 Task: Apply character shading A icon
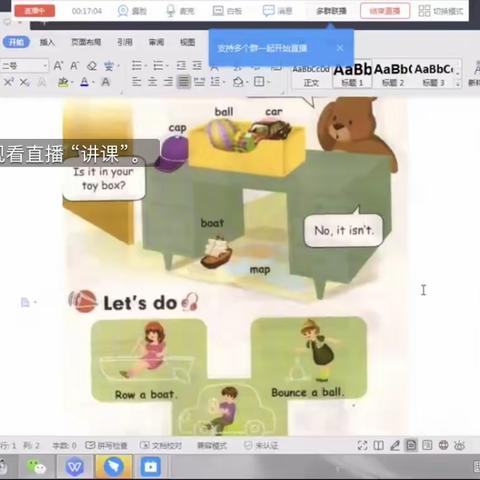click(x=106, y=82)
